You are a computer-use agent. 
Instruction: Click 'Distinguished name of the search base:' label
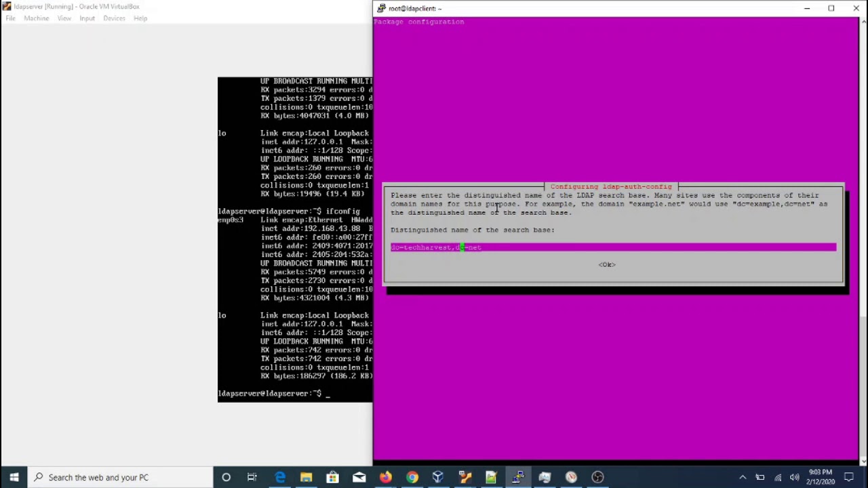click(x=473, y=230)
